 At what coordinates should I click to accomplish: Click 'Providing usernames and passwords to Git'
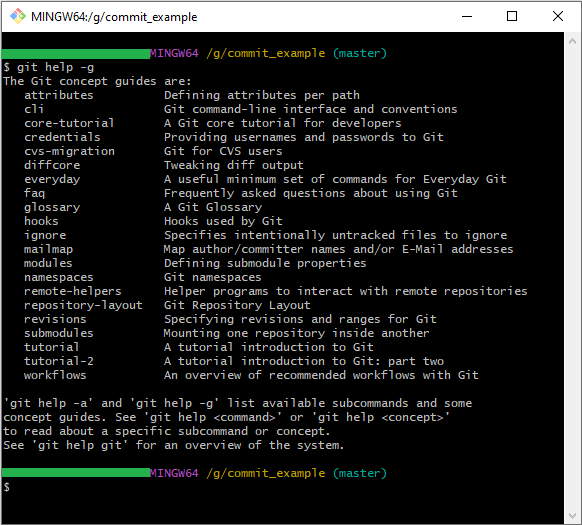tap(304, 137)
